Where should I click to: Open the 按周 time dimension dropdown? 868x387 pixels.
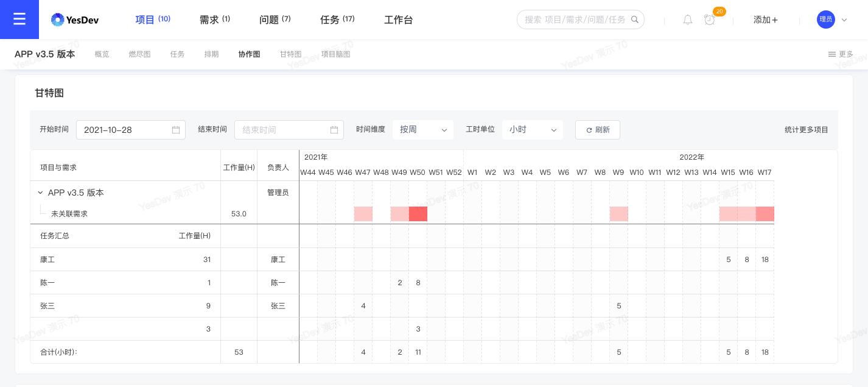(x=423, y=129)
